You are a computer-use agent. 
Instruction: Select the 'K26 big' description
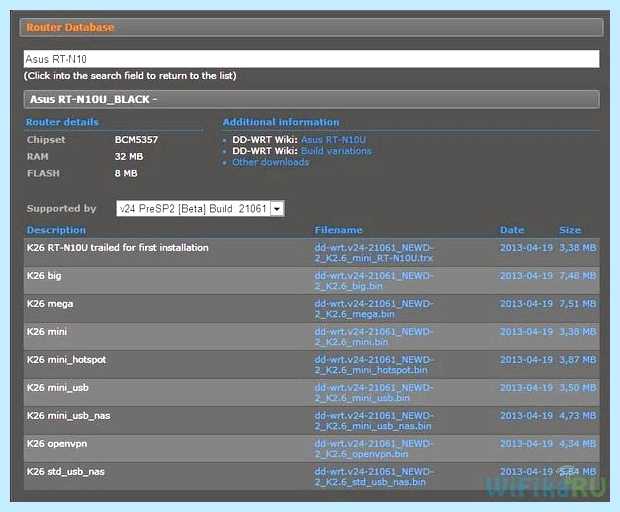[x=44, y=276]
